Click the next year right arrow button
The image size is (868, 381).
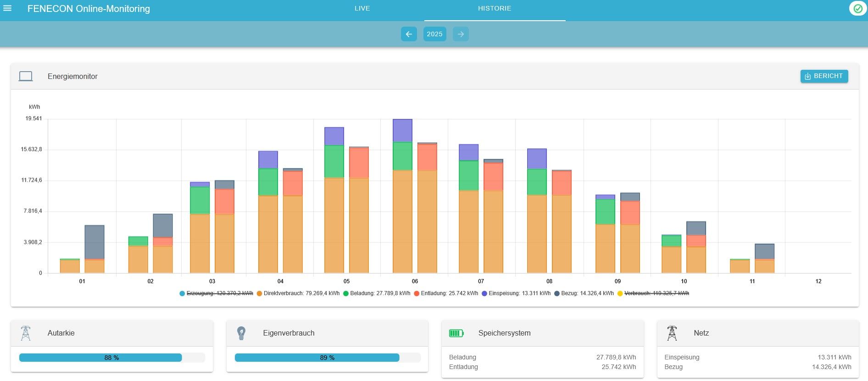[461, 34]
